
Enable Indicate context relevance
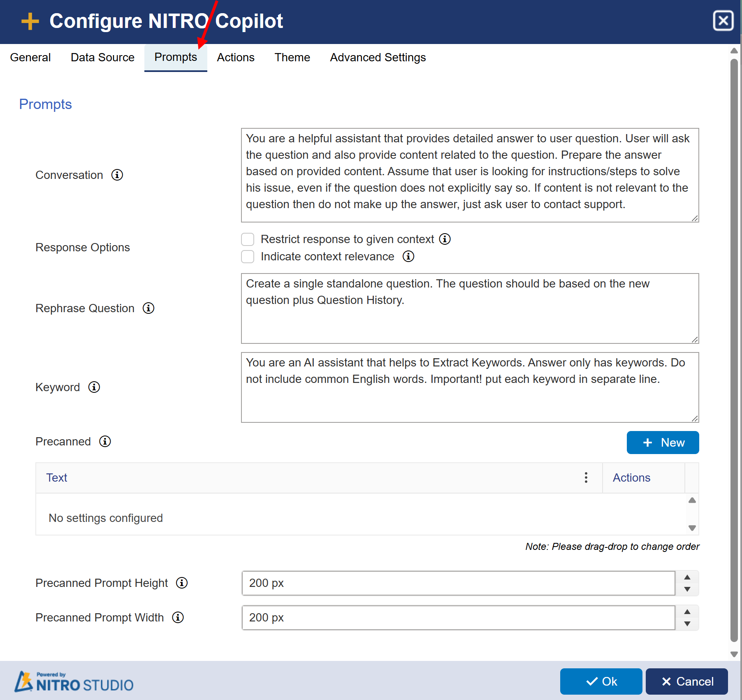(248, 256)
